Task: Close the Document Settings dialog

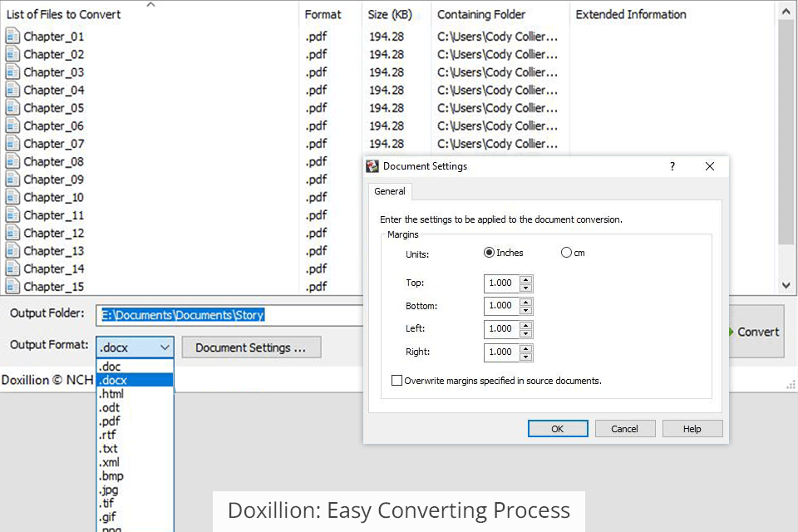Action: pyautogui.click(x=710, y=166)
